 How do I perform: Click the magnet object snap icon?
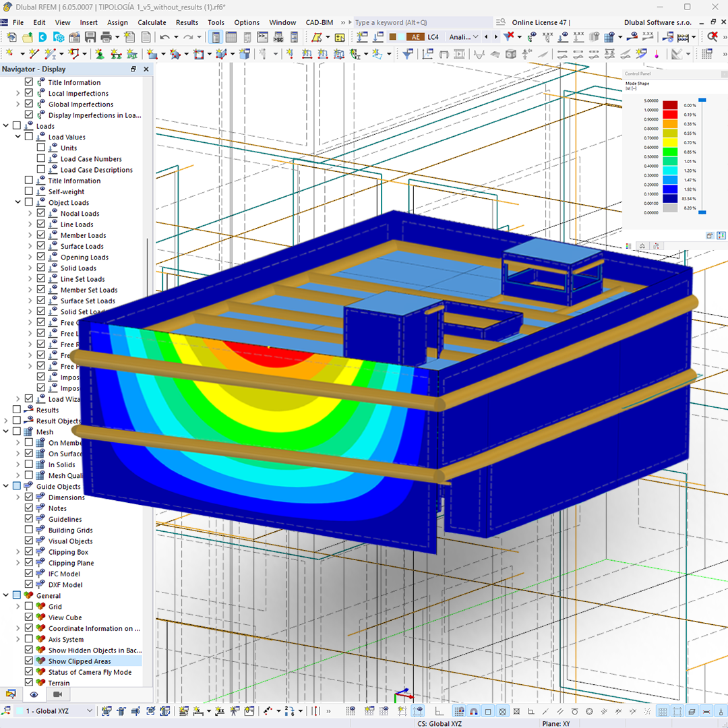[x=474, y=711]
